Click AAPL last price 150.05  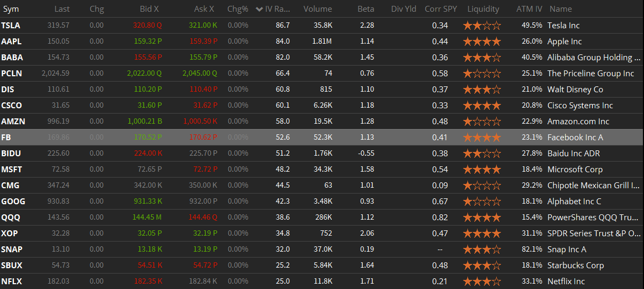[x=58, y=41]
